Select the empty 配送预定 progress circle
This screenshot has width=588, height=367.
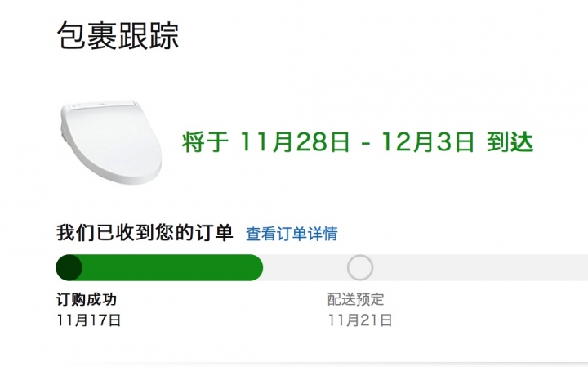click(x=359, y=267)
